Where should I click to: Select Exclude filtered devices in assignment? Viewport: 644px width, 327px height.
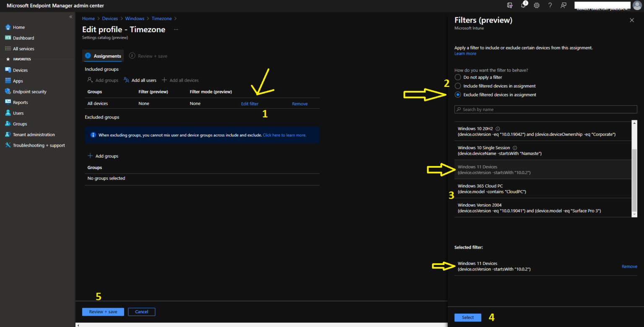coord(457,94)
